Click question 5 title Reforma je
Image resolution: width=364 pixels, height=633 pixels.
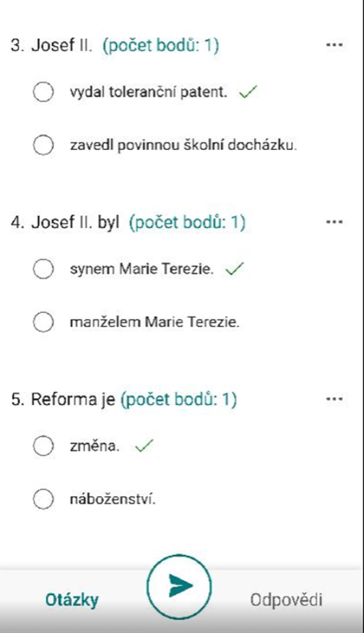click(63, 399)
